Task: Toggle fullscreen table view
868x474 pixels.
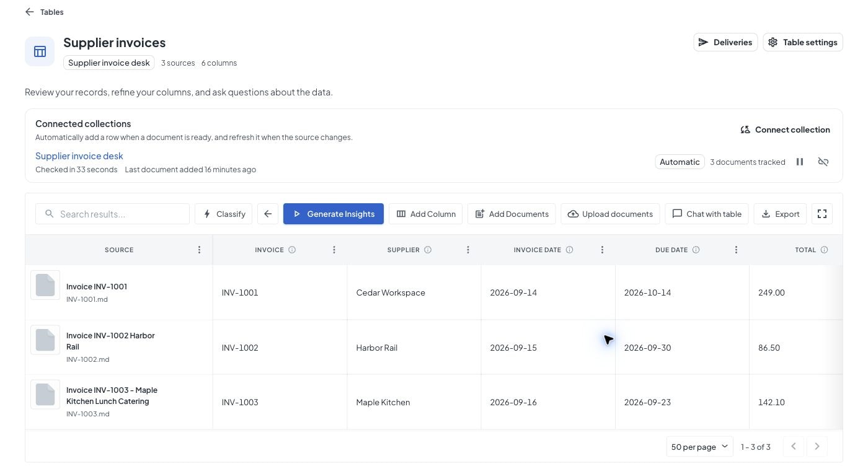Action: coord(822,214)
